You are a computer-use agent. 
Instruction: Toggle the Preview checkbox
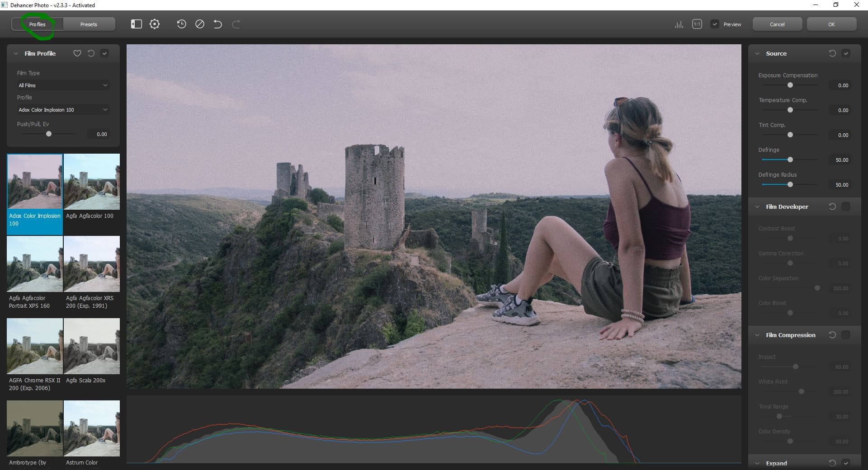715,24
